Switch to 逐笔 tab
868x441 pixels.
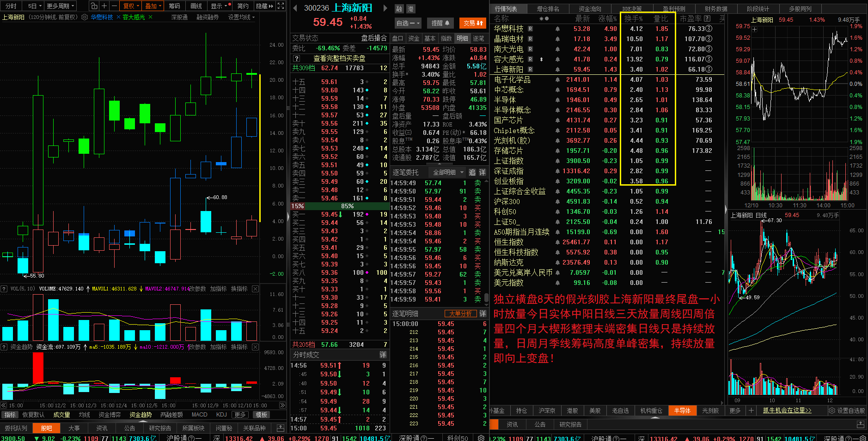pyautogui.click(x=479, y=38)
